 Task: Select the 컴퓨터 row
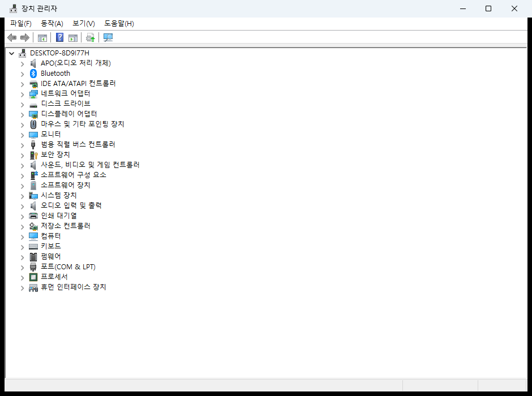pos(50,236)
